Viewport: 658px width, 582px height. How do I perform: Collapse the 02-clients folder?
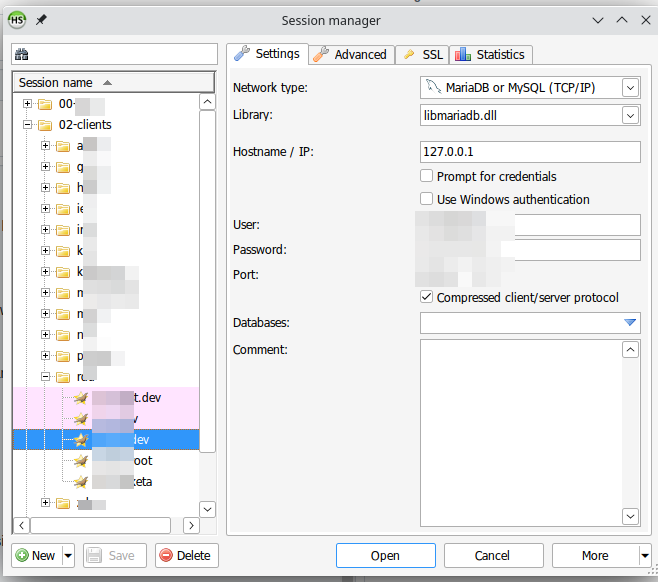pos(27,124)
